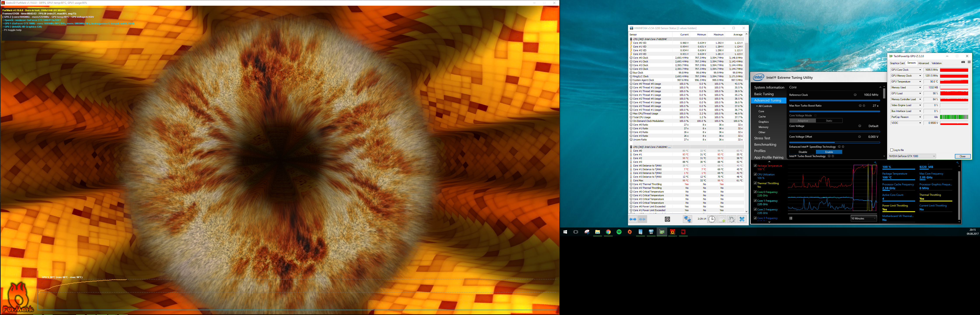This screenshot has width=980, height=315.
Task: Open XTU System Information section
Action: pos(769,87)
